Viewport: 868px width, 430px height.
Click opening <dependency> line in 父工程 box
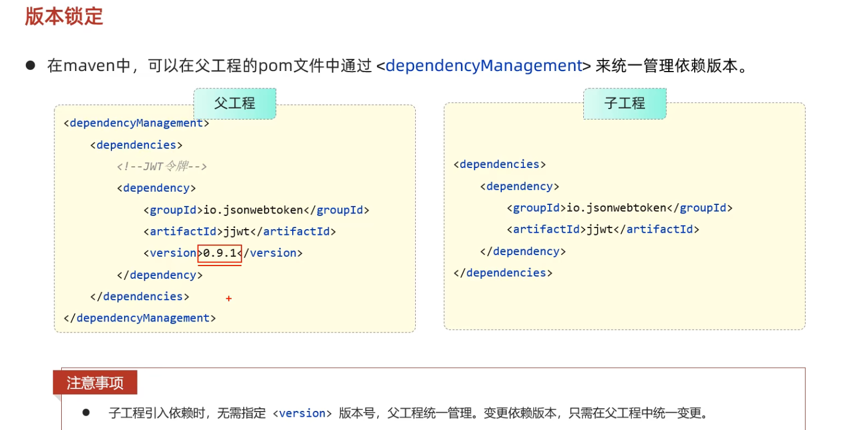157,188
